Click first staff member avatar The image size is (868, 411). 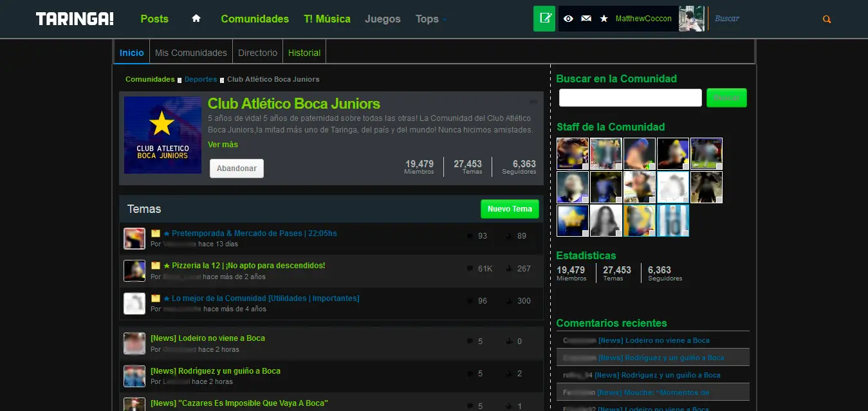pyautogui.click(x=573, y=154)
